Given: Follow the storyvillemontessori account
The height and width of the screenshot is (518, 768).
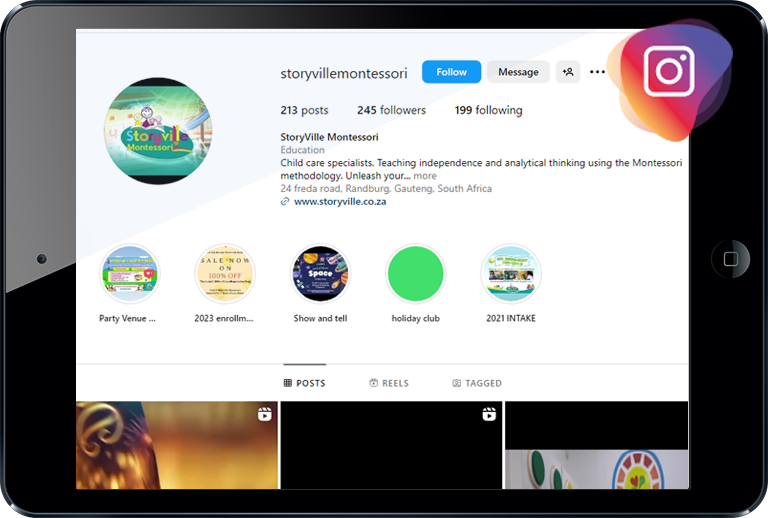Looking at the screenshot, I should [451, 72].
